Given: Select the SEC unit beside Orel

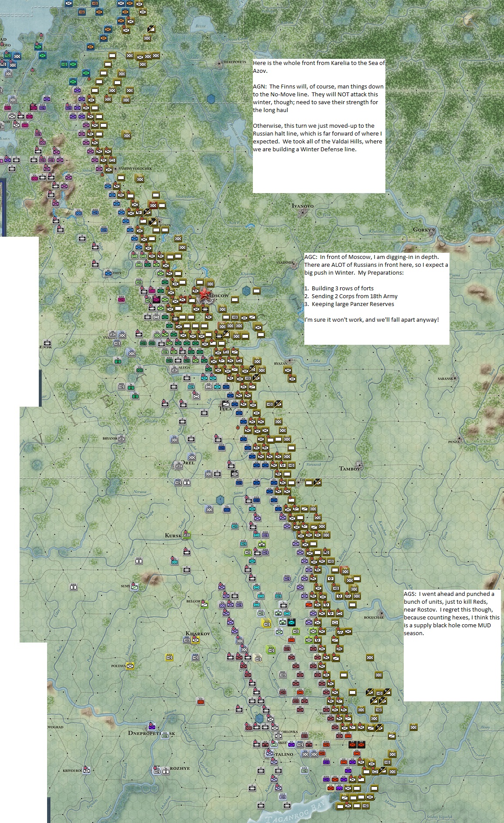Looking at the screenshot, I should point(178,466).
